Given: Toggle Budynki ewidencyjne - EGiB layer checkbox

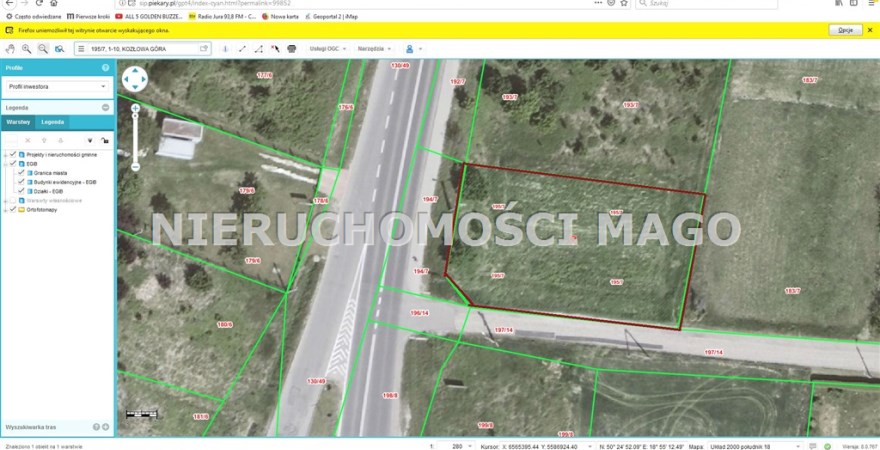Looking at the screenshot, I should point(21,182).
